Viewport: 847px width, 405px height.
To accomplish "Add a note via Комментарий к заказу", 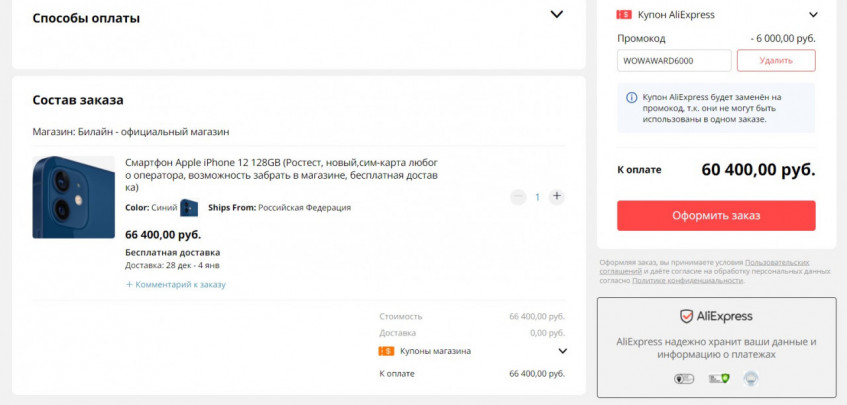I will tap(176, 284).
